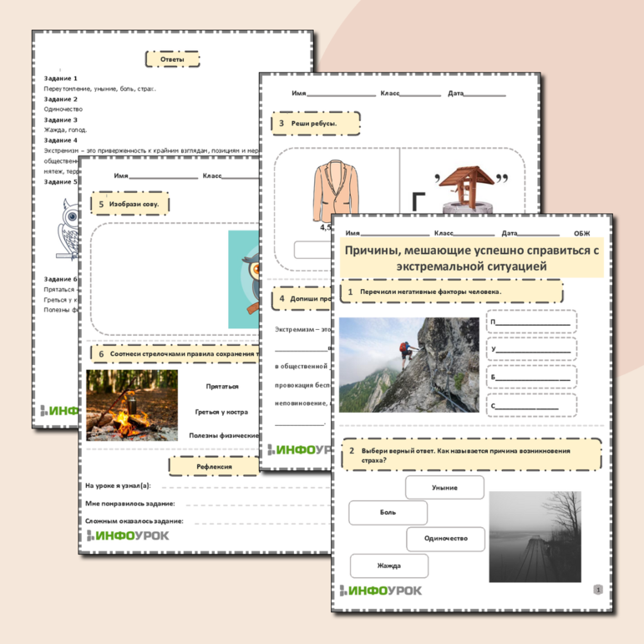The width and height of the screenshot is (644, 644).
Task: Click the 'Ответы' header label
Action: pos(172,59)
